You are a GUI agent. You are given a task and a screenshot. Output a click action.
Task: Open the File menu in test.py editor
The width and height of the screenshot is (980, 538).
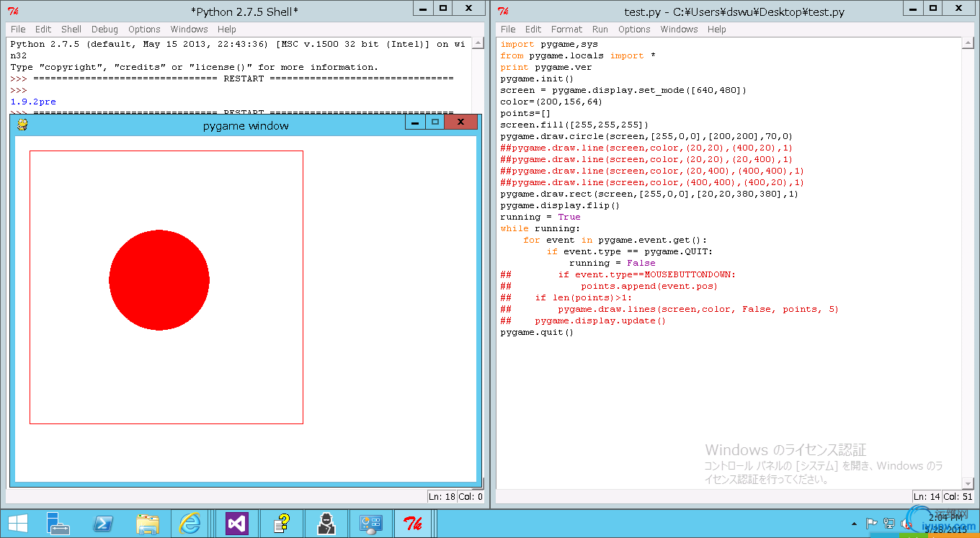click(508, 30)
